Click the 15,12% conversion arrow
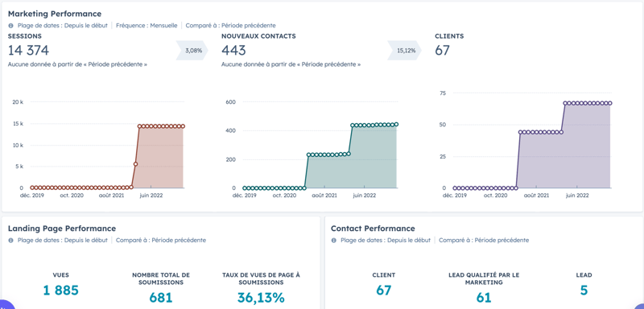 coord(405,51)
